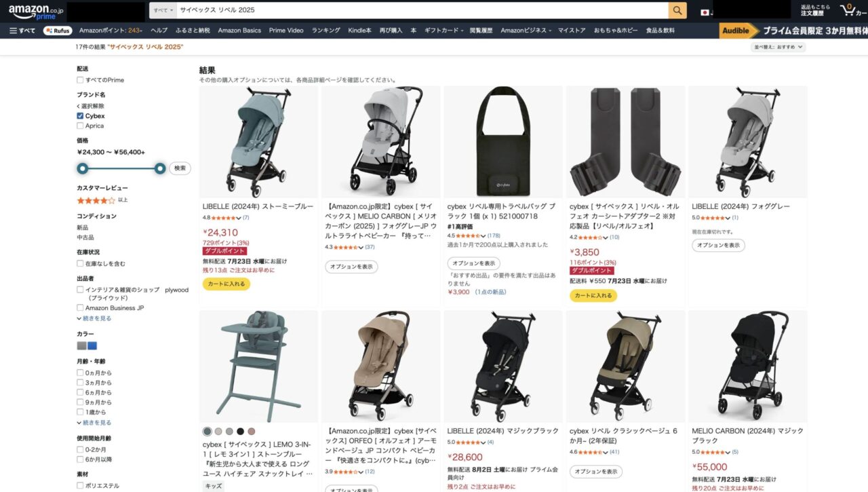Check the Aprica brand checkbox
The height and width of the screenshot is (492, 868).
tap(80, 126)
